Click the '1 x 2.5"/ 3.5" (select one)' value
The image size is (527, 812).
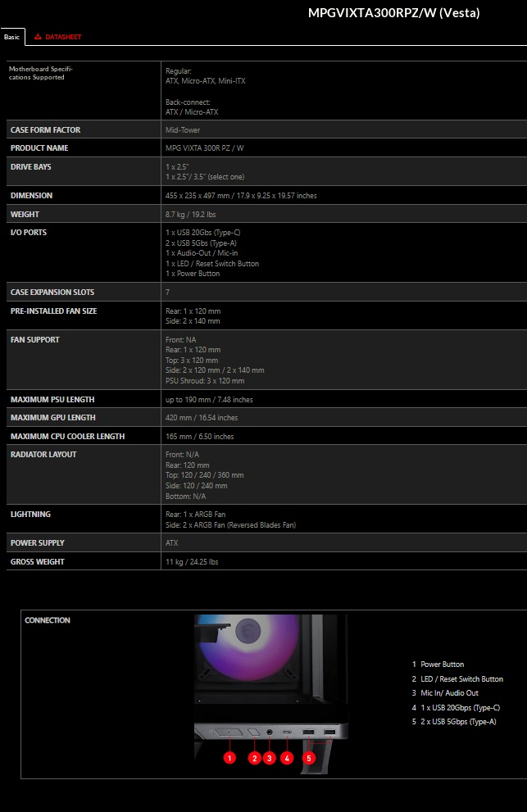205,177
